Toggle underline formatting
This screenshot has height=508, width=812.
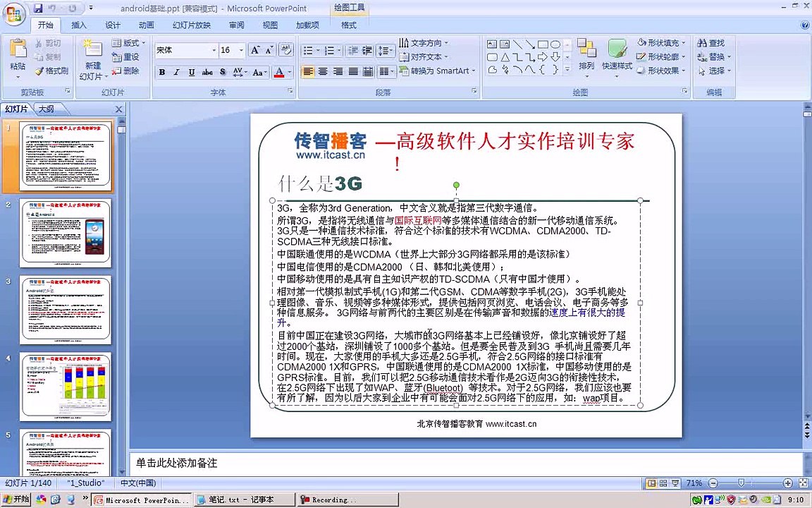click(x=192, y=72)
